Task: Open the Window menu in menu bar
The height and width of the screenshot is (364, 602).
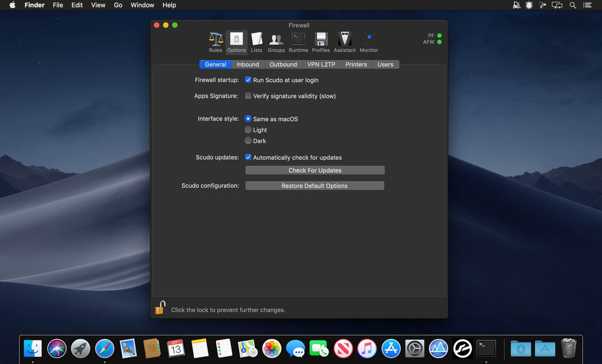Action: click(142, 5)
